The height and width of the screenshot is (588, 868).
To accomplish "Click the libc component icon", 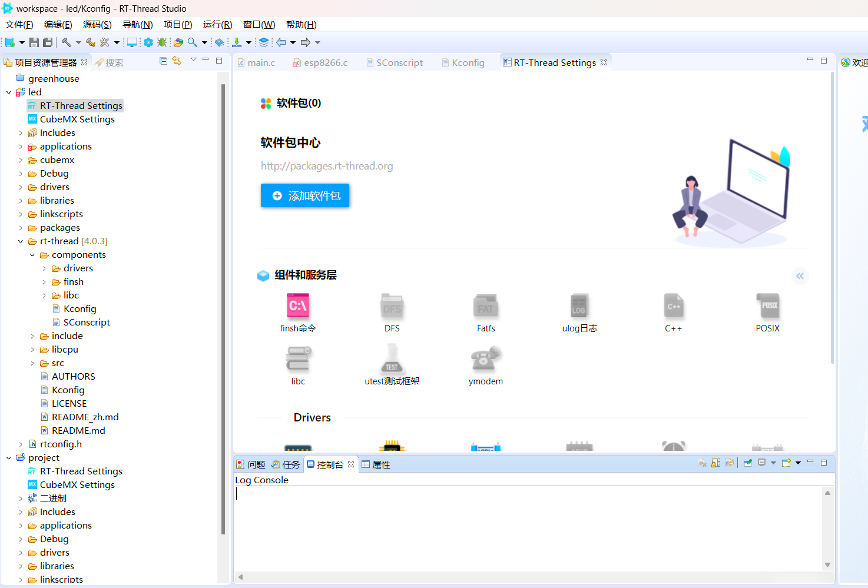I will (x=298, y=359).
